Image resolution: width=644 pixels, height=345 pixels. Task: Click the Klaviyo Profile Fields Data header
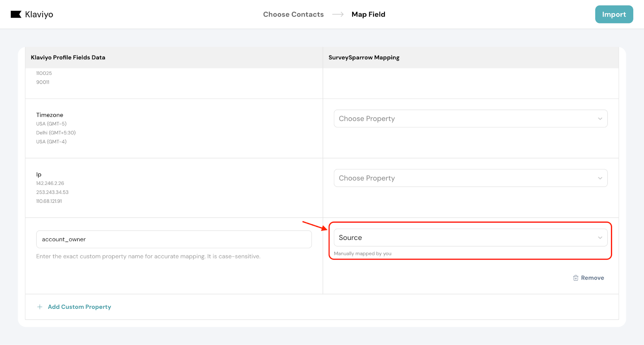[x=68, y=58]
